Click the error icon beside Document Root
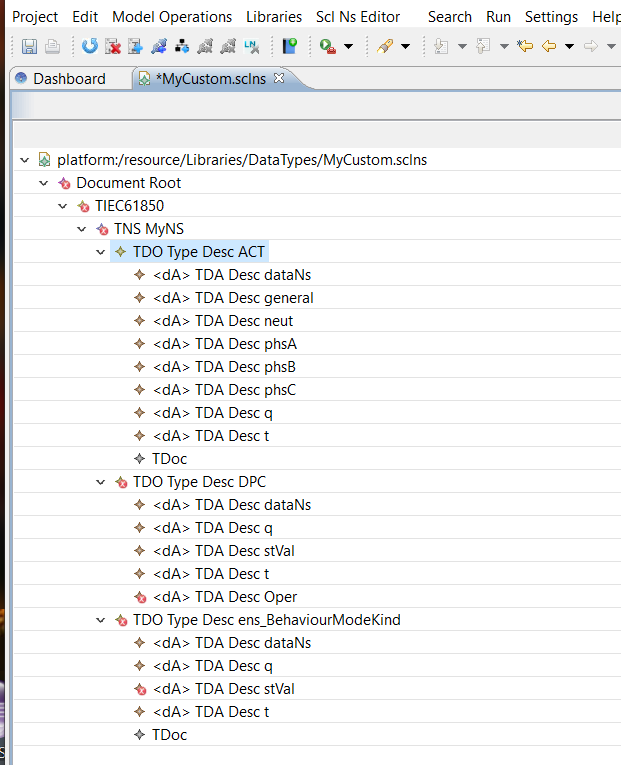 point(64,183)
